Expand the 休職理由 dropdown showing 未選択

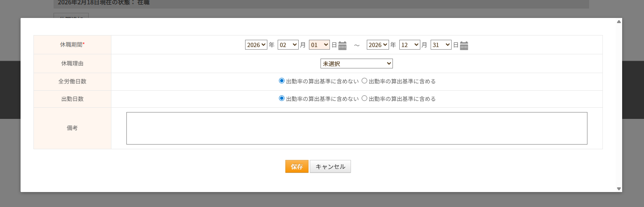click(x=356, y=63)
